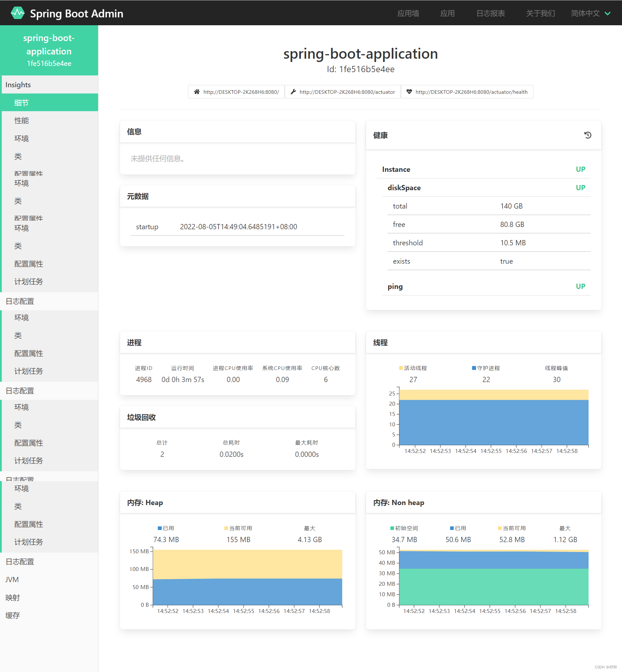Click the 垃圾回收 总耗时 value 0.0200s
The width and height of the screenshot is (622, 672).
pyautogui.click(x=232, y=455)
